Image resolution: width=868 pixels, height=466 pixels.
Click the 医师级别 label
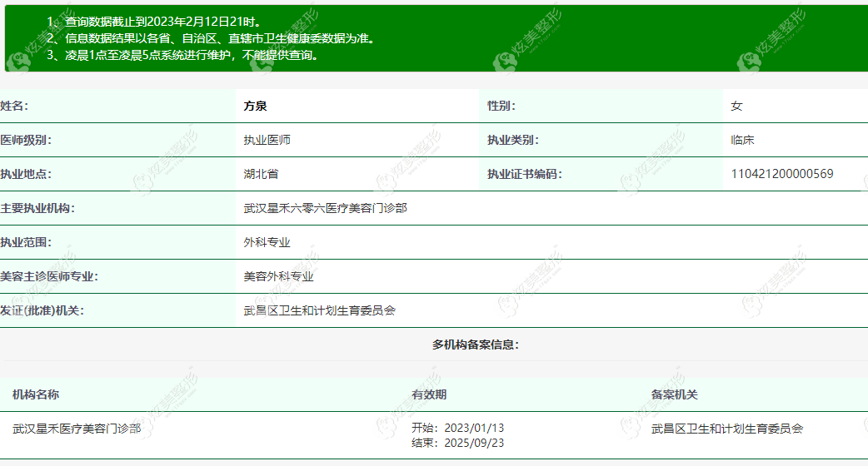26,141
